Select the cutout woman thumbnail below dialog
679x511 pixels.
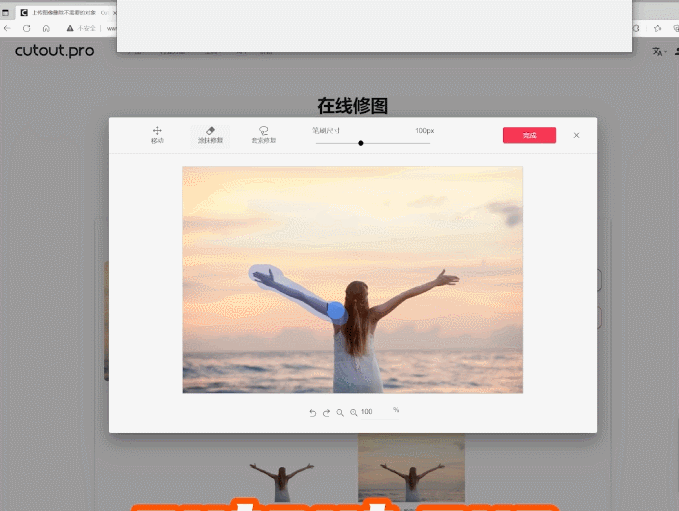[281, 481]
